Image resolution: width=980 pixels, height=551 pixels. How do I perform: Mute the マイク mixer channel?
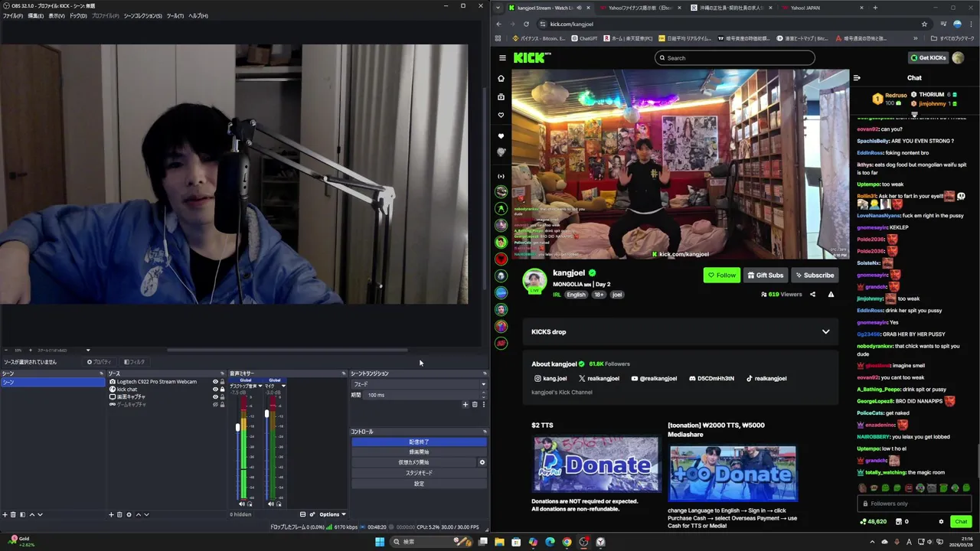click(270, 504)
